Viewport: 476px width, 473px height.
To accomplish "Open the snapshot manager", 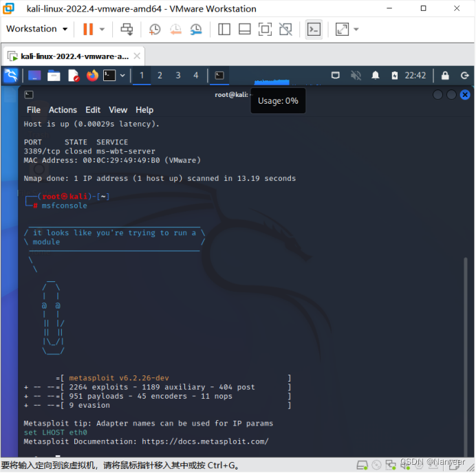I will pos(196,30).
